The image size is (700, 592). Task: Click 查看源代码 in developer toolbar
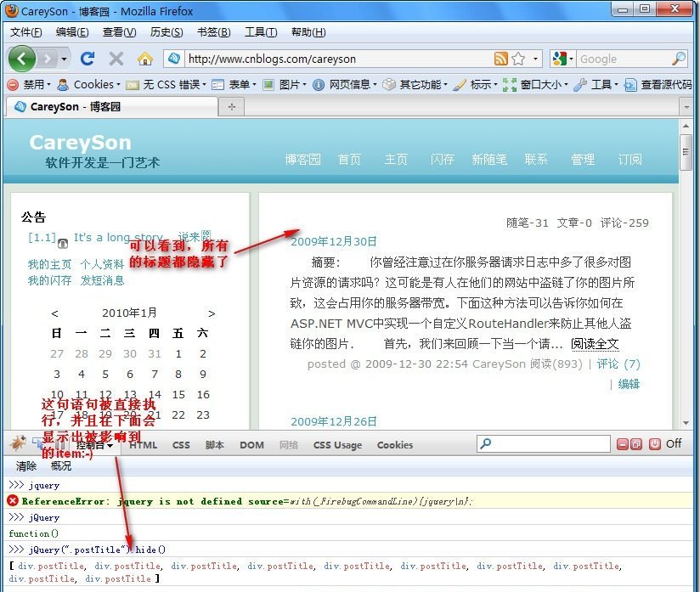(x=658, y=84)
